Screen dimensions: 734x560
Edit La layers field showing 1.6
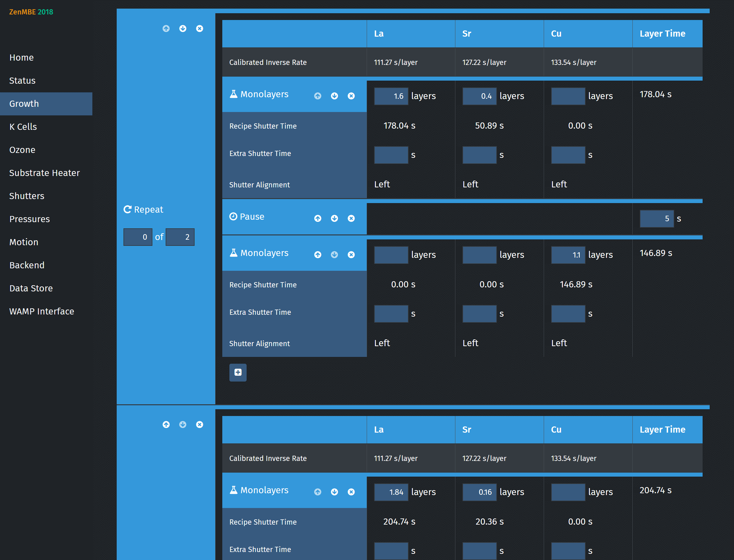pyautogui.click(x=391, y=96)
